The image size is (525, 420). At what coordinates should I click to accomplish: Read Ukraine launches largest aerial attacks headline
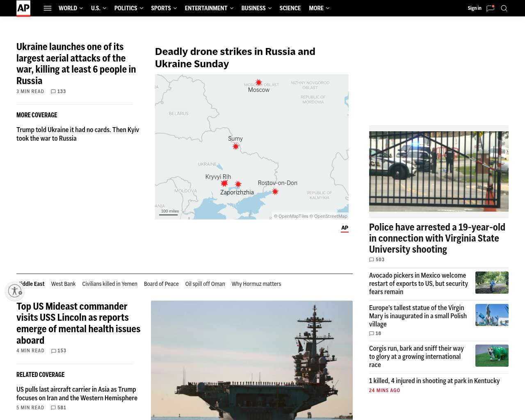point(76,64)
